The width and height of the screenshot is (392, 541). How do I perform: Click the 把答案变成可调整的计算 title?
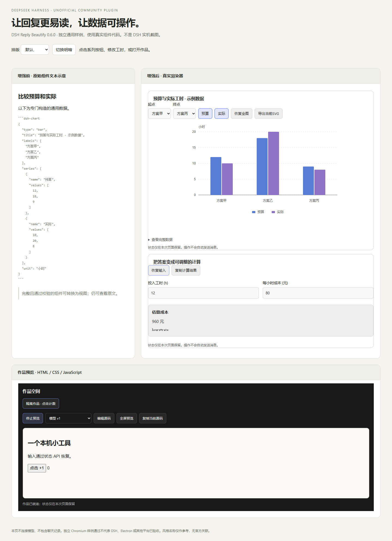(x=177, y=262)
